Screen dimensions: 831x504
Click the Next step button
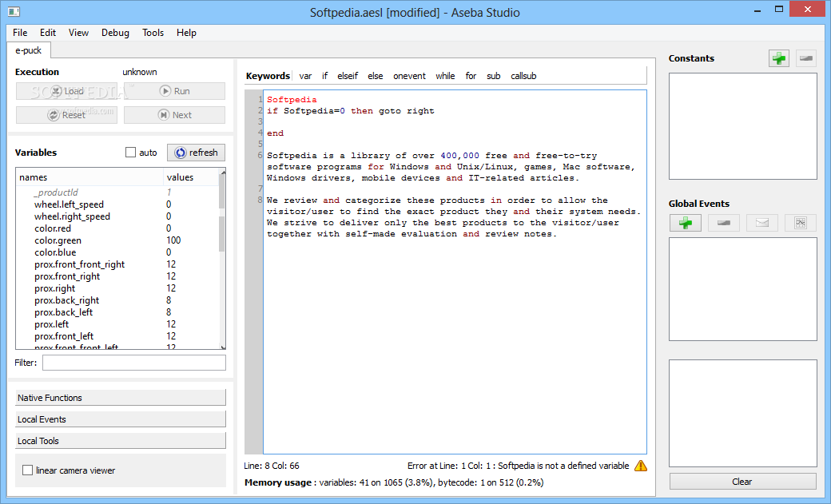(174, 115)
